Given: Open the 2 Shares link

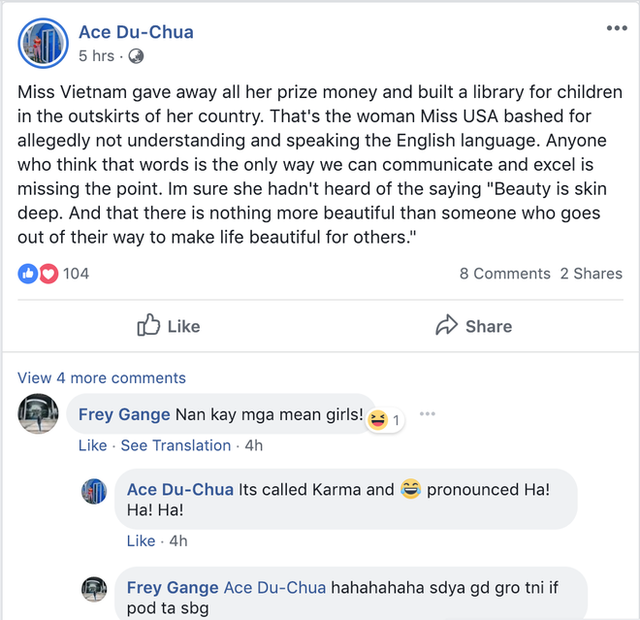Looking at the screenshot, I should point(591,273).
